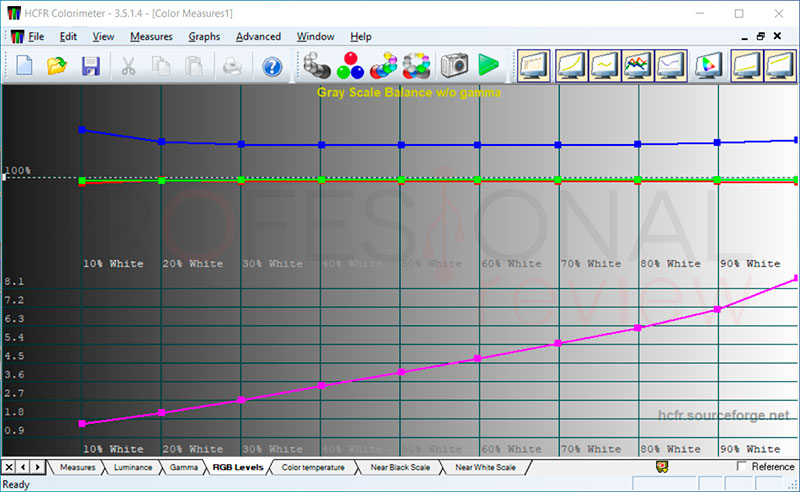The width and height of the screenshot is (800, 492).
Task: Minimize the inner Color Measures1 document window
Action: [x=744, y=37]
